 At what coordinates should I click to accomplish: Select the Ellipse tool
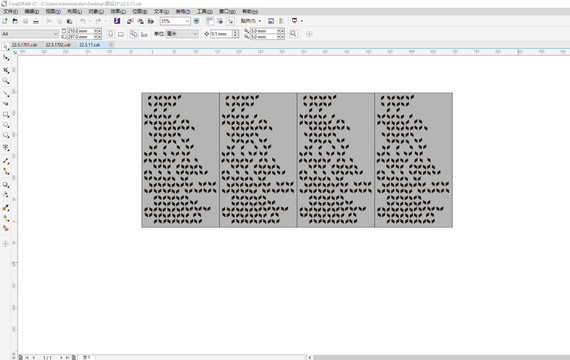click(x=5, y=125)
